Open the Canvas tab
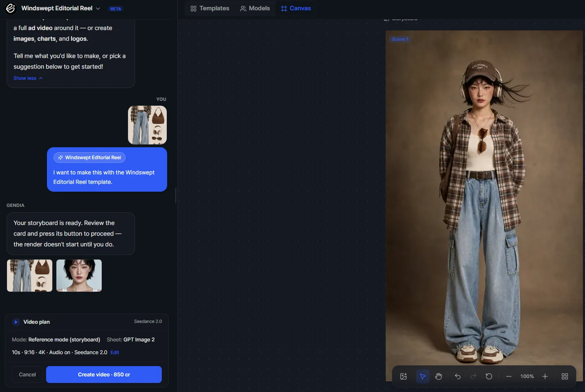 coord(296,8)
